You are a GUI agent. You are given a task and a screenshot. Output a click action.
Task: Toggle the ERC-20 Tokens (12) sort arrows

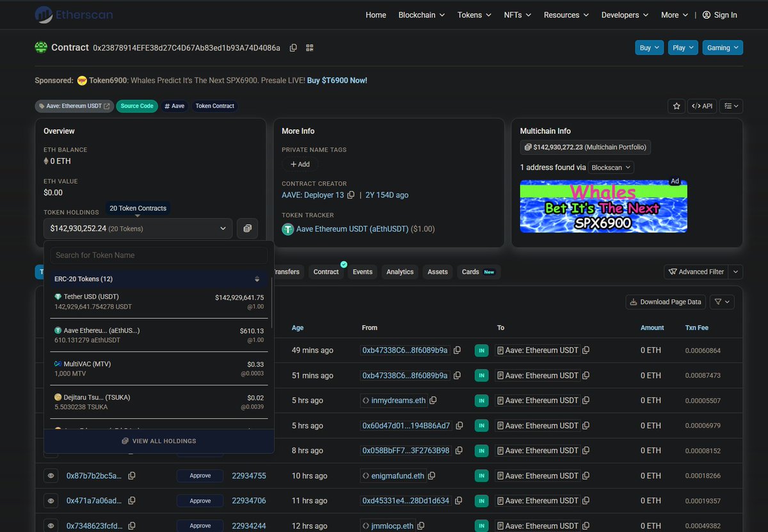coord(257,279)
